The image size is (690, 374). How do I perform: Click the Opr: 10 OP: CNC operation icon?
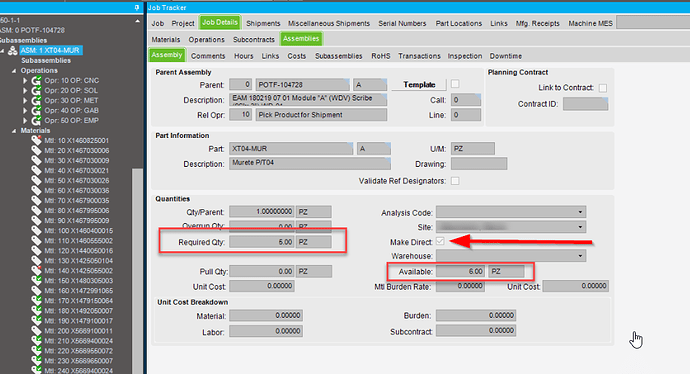(36, 81)
